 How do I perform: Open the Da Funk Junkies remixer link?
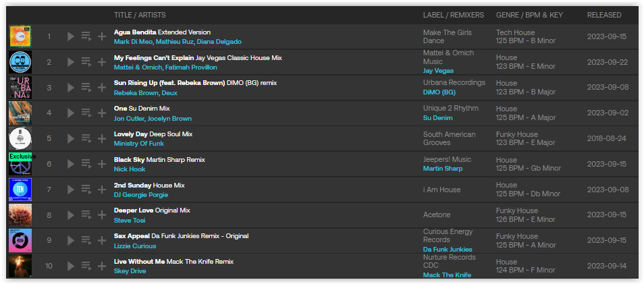tap(448, 249)
